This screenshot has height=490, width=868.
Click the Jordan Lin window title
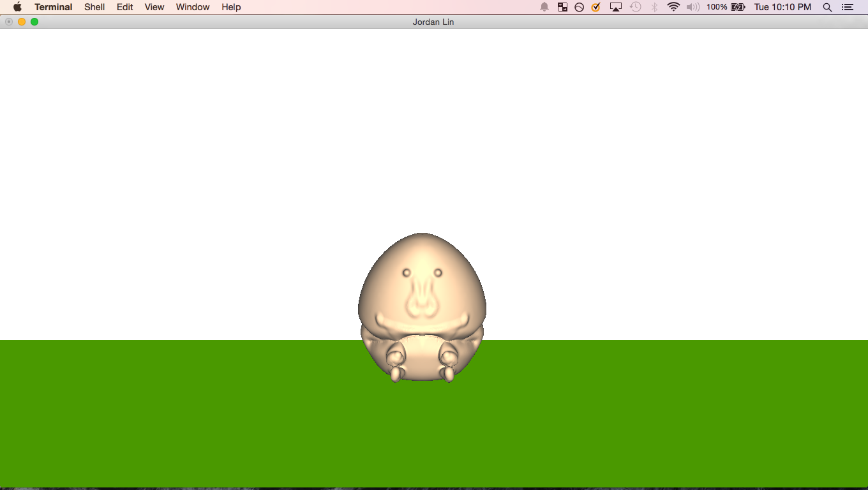433,22
